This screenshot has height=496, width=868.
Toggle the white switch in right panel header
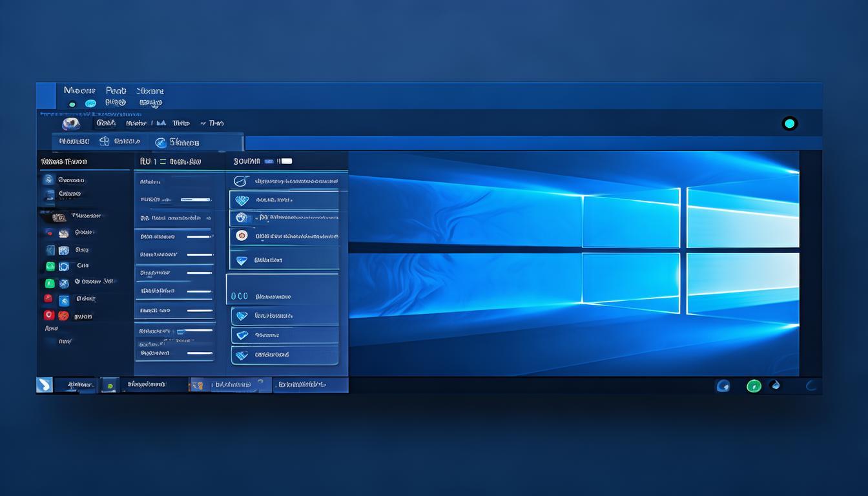click(285, 161)
